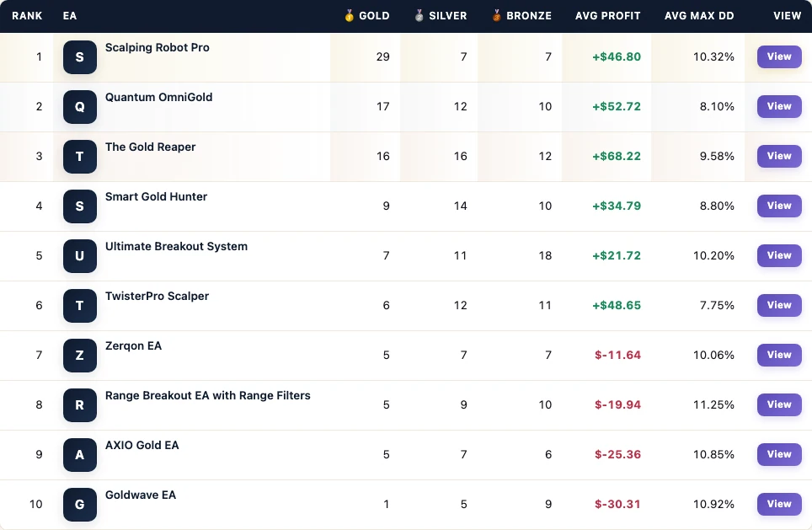812x530 pixels.
Task: Click the +$68.22 average profit value
Action: coord(617,157)
